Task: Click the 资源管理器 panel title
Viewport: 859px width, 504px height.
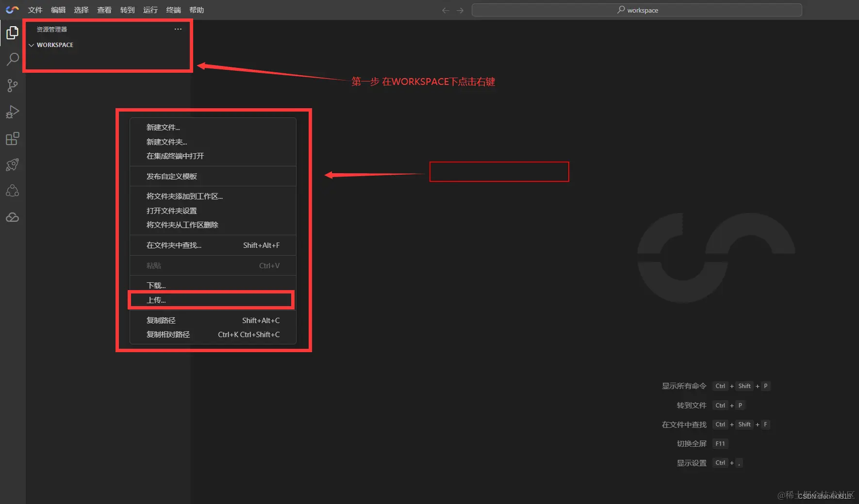Action: click(x=52, y=29)
